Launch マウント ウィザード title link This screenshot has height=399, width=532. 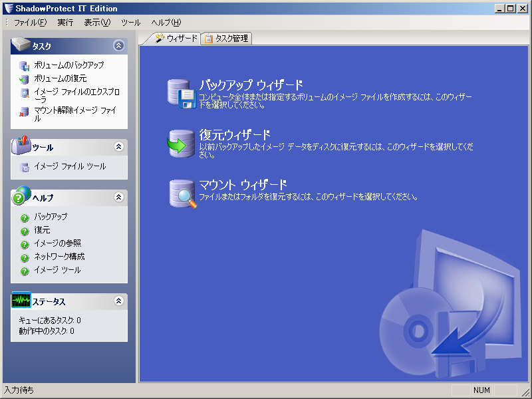click(243, 186)
